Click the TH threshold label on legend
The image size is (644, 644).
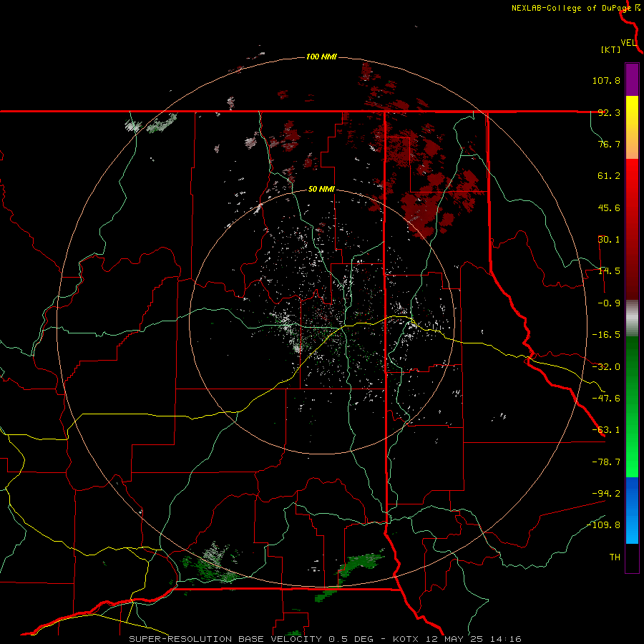[615, 557]
